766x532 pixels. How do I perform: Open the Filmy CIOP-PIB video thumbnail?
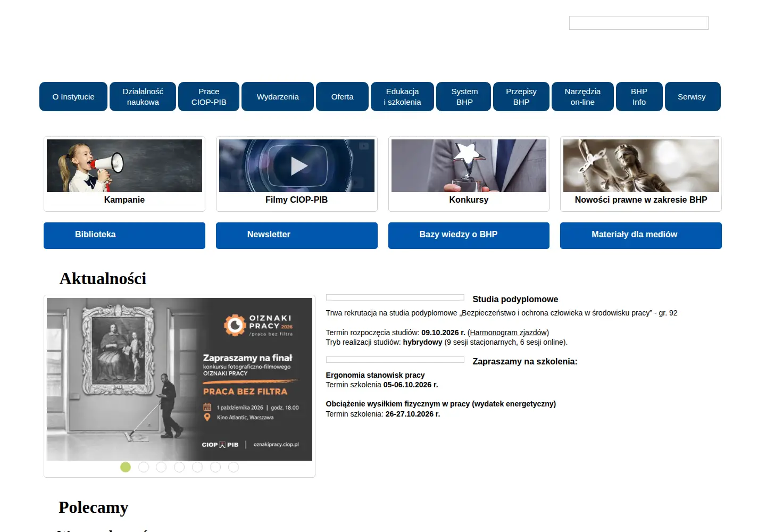pos(297,165)
